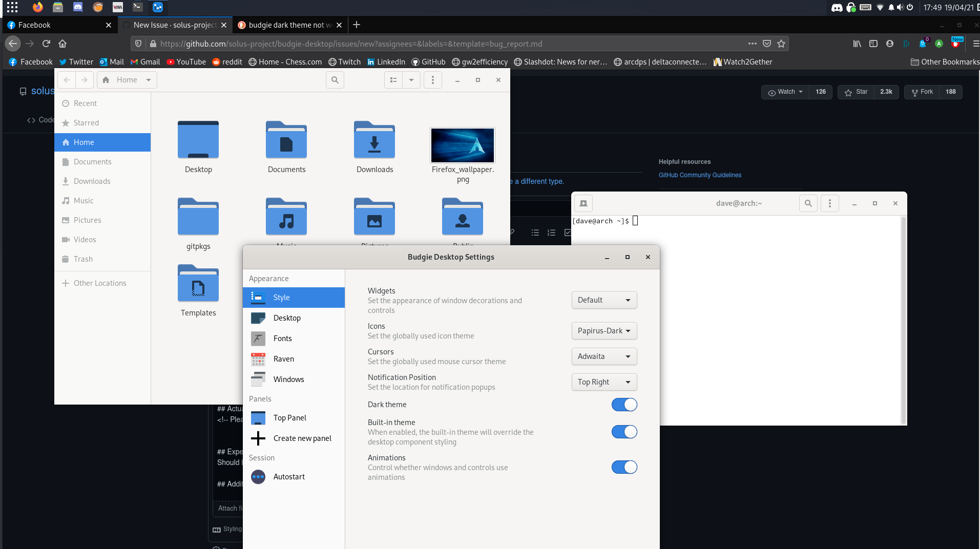This screenshot has width=980, height=549.
Task: Open new terminal tab icon
Action: pos(583,203)
